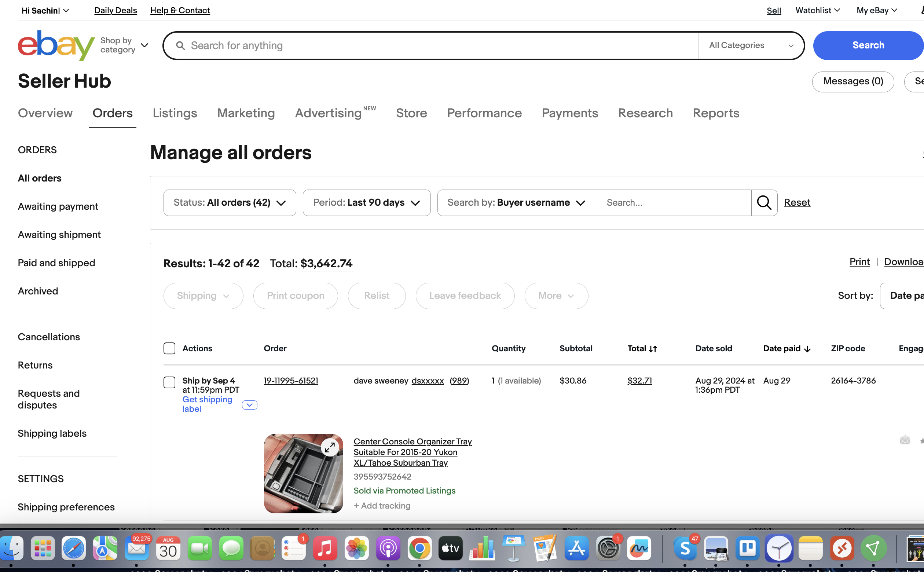Viewport: 924px width, 572px height.
Task: Expand the chevron below Get shipping label
Action: [x=249, y=405]
